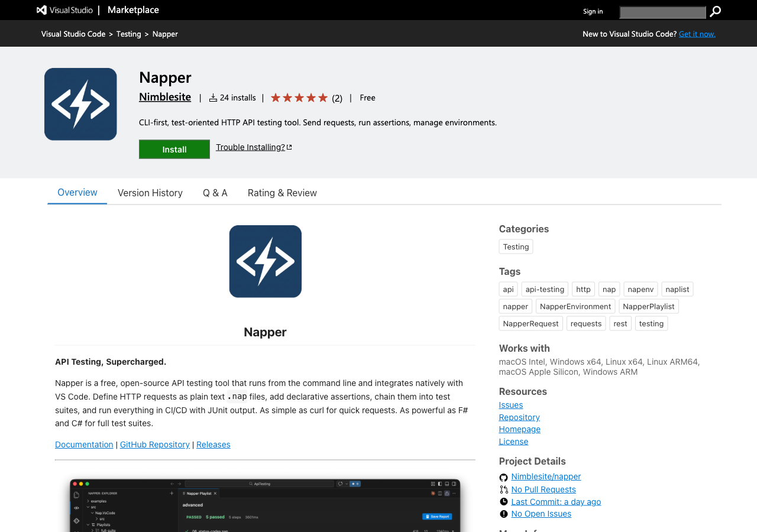Open the License resource link
Image resolution: width=757 pixels, height=532 pixels.
513,442
